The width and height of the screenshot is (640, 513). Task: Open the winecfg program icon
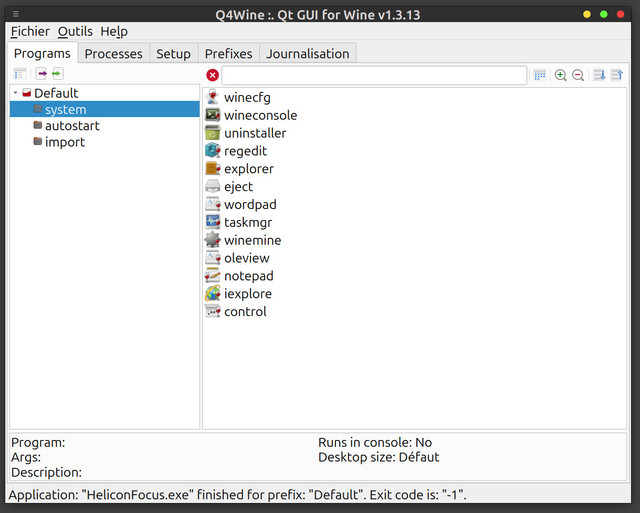point(212,97)
